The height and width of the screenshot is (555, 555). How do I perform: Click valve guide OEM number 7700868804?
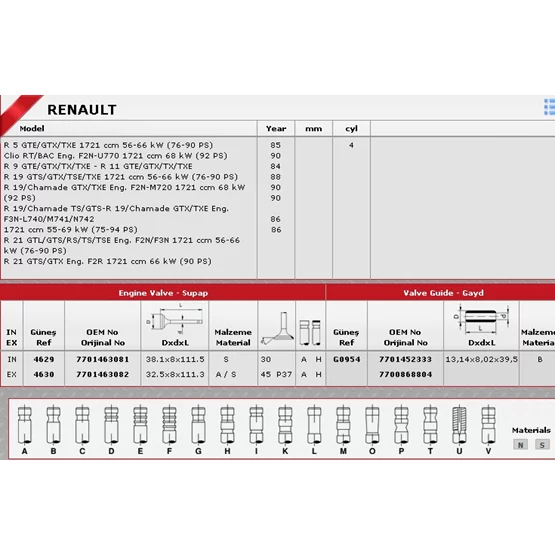tap(405, 374)
